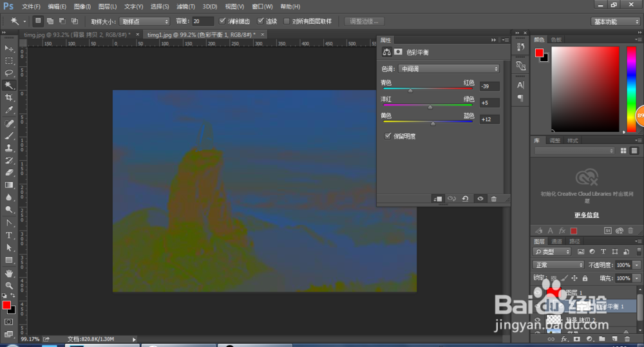Screen dimensions: 644x347
Task: Add layer style fx at Layers bottom
Action: pos(564,339)
